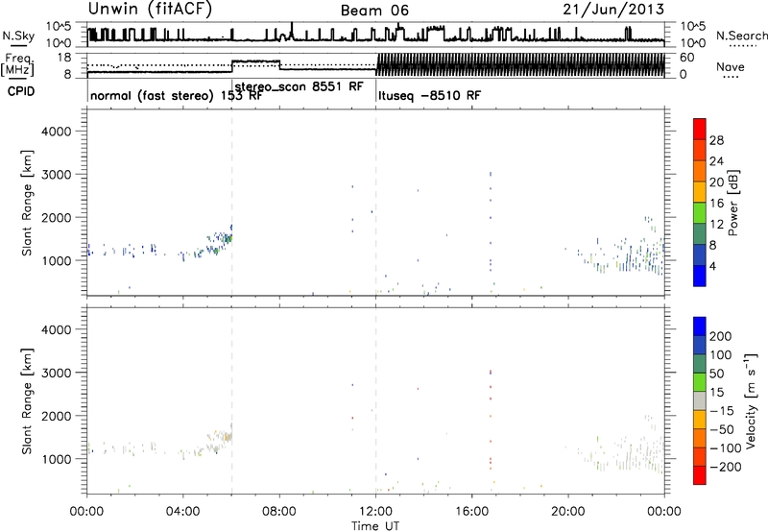Select the "08:00" time tick label
This screenshot has width=768, height=532.
tap(279, 512)
